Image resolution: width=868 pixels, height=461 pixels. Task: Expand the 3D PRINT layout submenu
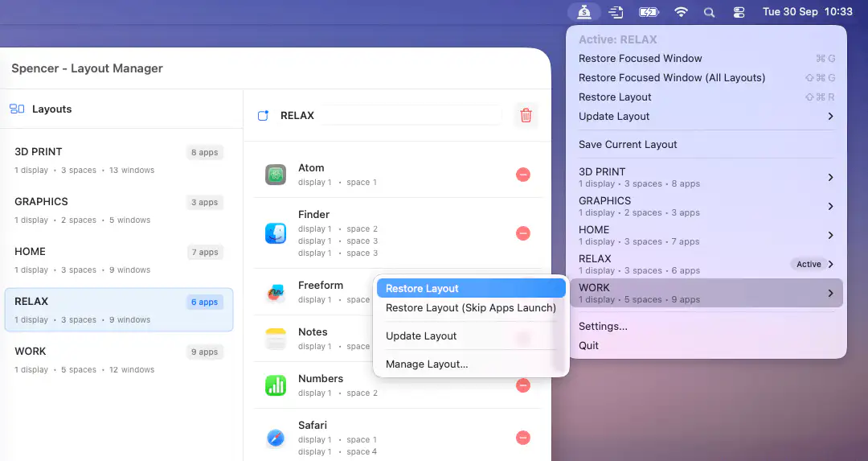(x=830, y=178)
